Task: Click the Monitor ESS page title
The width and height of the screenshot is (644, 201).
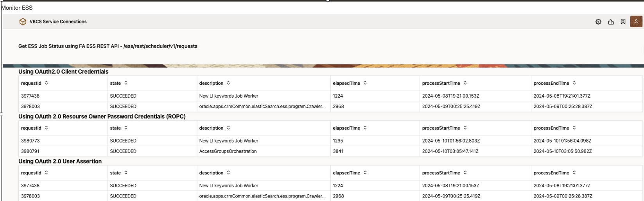Action: pos(17,8)
